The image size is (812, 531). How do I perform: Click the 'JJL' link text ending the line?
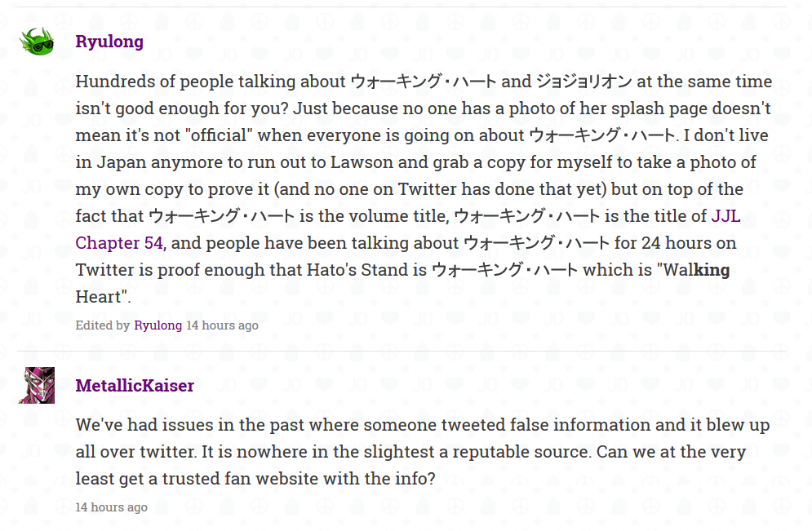(x=725, y=216)
